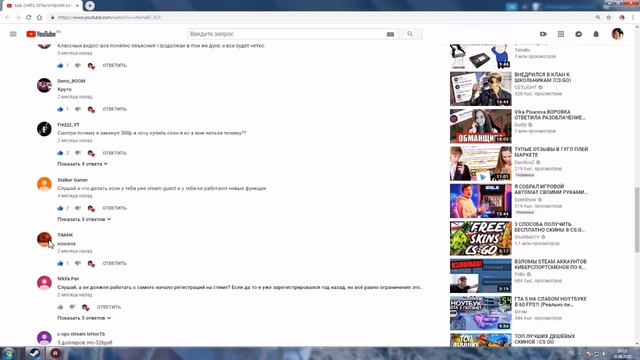Viewport: 640px width, 360px height.
Task: Click the Denis_BOOM profile avatar
Action: coord(44,85)
